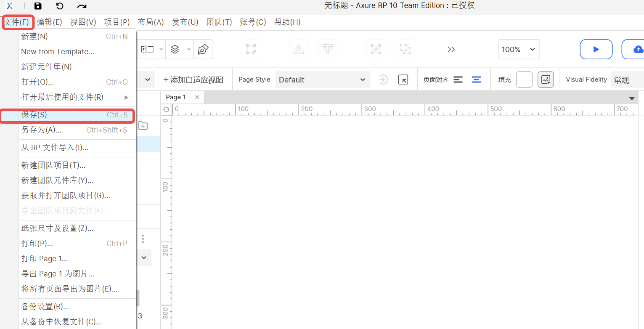Click the blue Preview play button
Image resolution: width=644 pixels, height=329 pixels.
(x=596, y=49)
